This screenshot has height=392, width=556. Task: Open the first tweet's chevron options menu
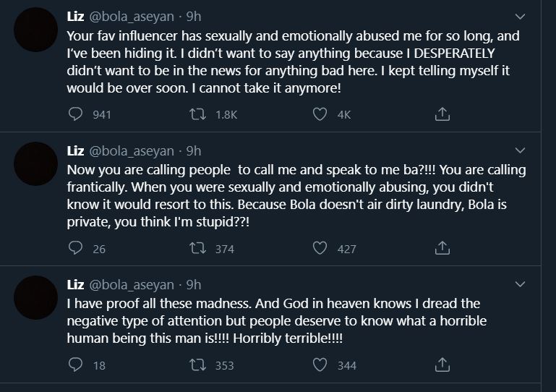[520, 17]
